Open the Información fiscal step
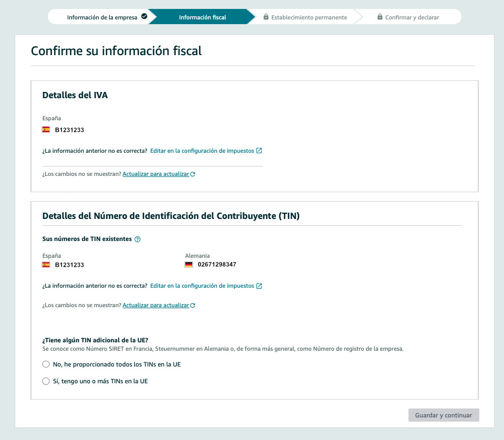Viewport: 504px width, 440px height. pyautogui.click(x=203, y=17)
